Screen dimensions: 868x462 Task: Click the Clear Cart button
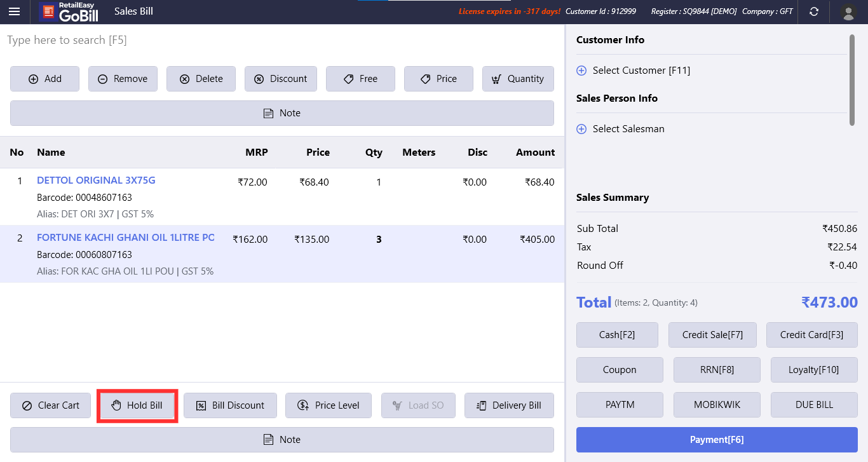click(50, 405)
